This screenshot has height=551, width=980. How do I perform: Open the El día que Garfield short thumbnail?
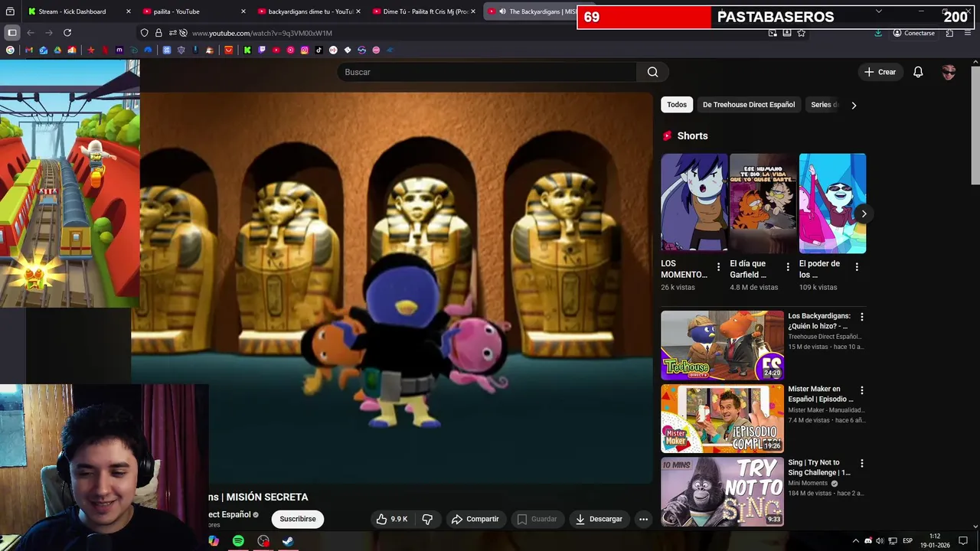tap(763, 204)
